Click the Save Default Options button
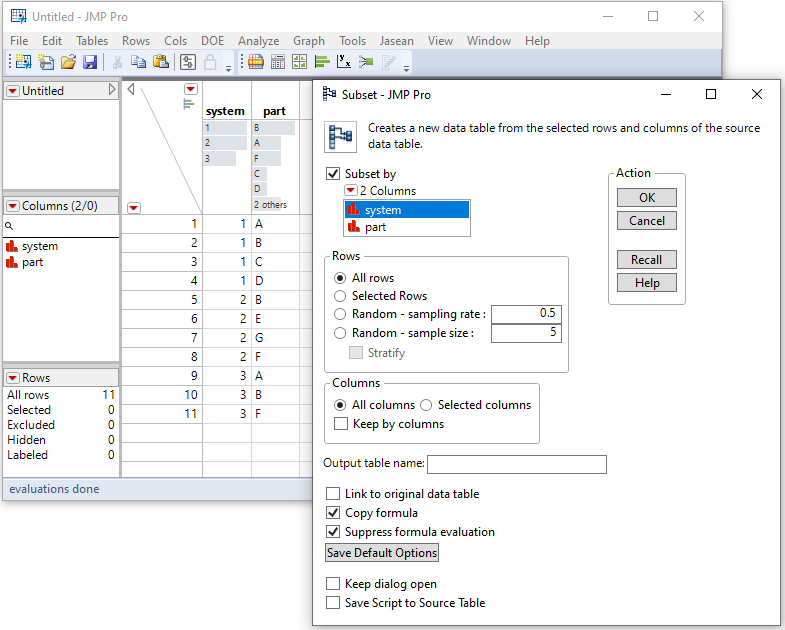This screenshot has width=785, height=630. [382, 553]
